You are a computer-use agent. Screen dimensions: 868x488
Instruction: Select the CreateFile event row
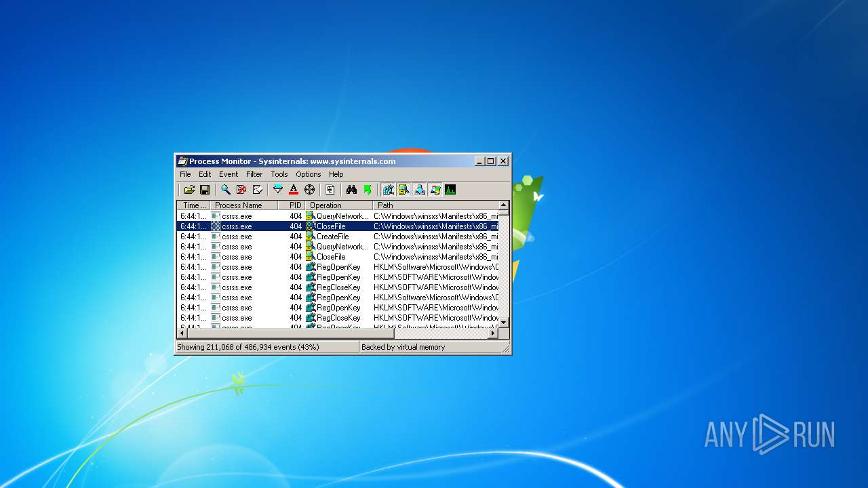(x=338, y=237)
